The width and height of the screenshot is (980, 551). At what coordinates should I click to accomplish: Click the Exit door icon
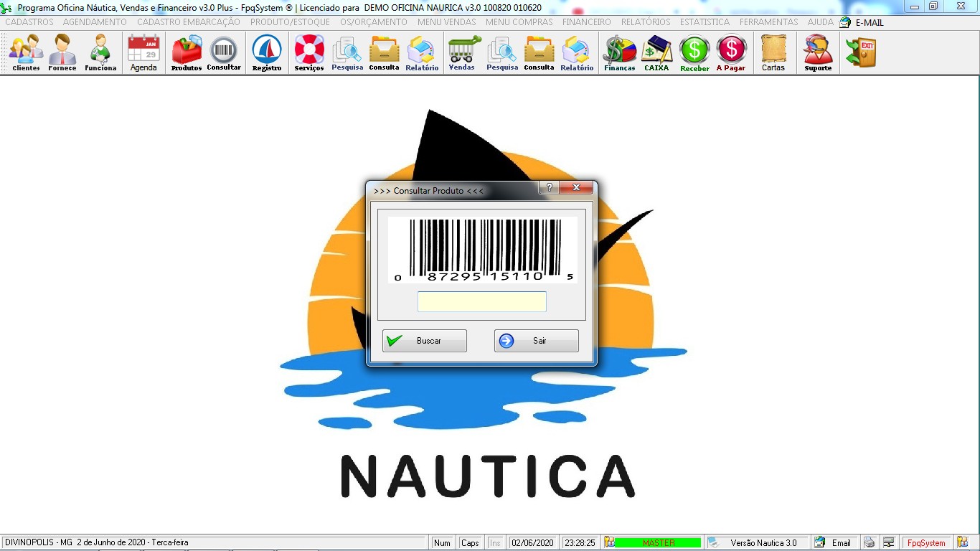point(861,53)
